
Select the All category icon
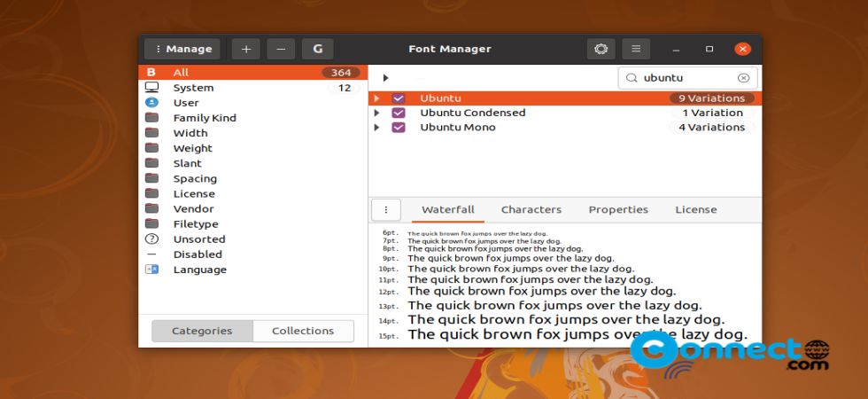[x=151, y=72]
